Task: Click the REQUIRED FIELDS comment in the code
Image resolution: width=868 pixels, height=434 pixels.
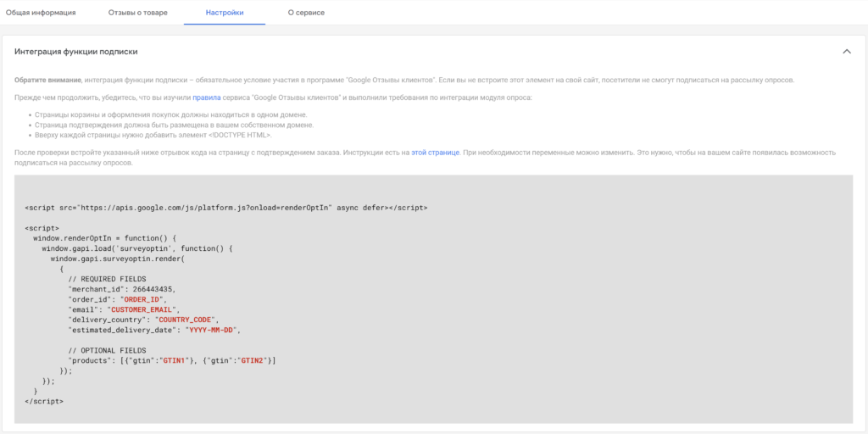Action: (107, 279)
